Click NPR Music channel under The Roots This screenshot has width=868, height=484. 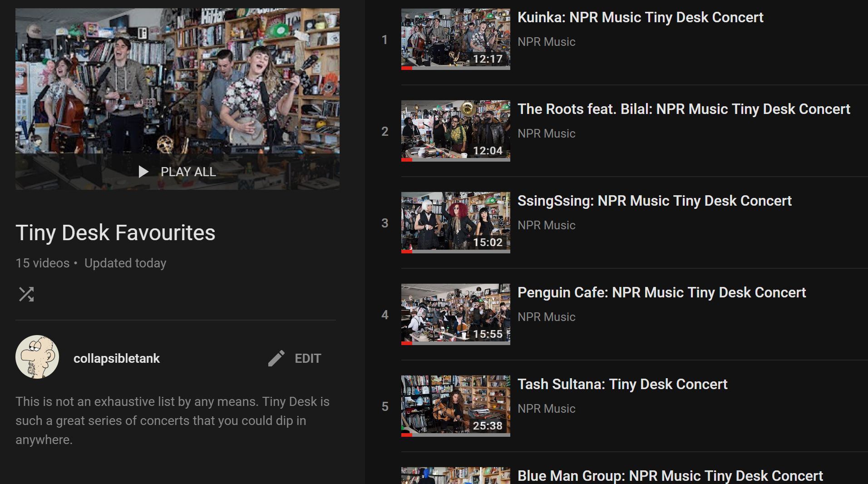(x=546, y=133)
